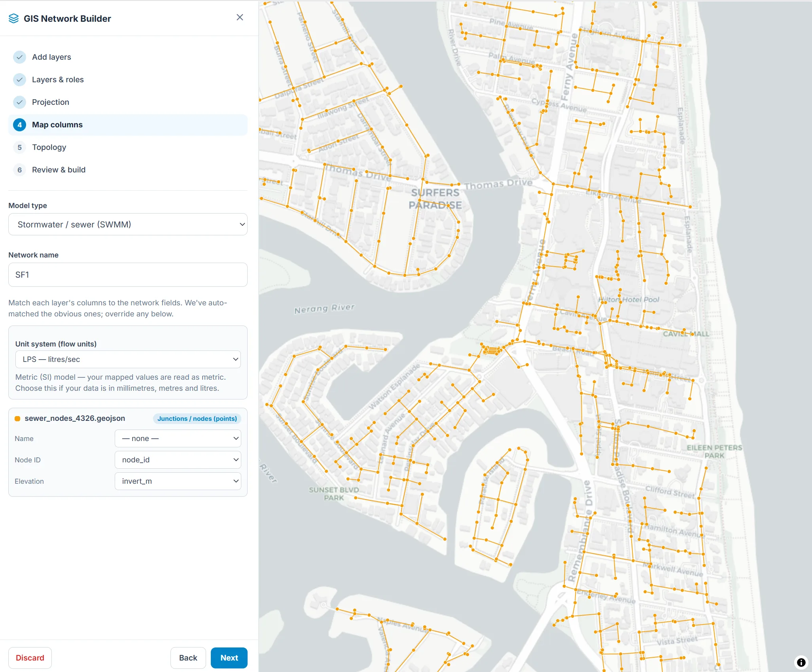Click the EILEEN PETERS PARK map label
This screenshot has height=672, width=812.
click(714, 451)
